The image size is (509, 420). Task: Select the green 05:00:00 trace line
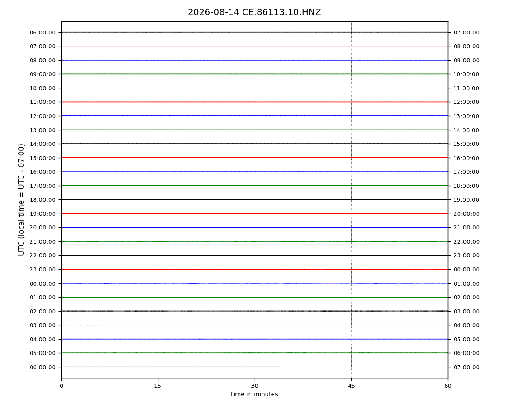(x=254, y=353)
